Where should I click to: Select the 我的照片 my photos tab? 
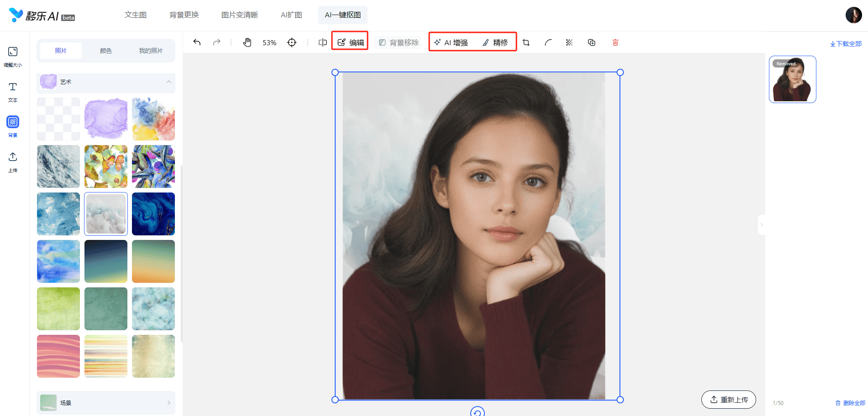(x=151, y=51)
